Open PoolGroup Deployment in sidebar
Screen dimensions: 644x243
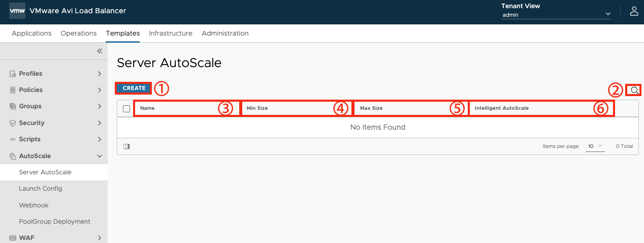point(54,222)
